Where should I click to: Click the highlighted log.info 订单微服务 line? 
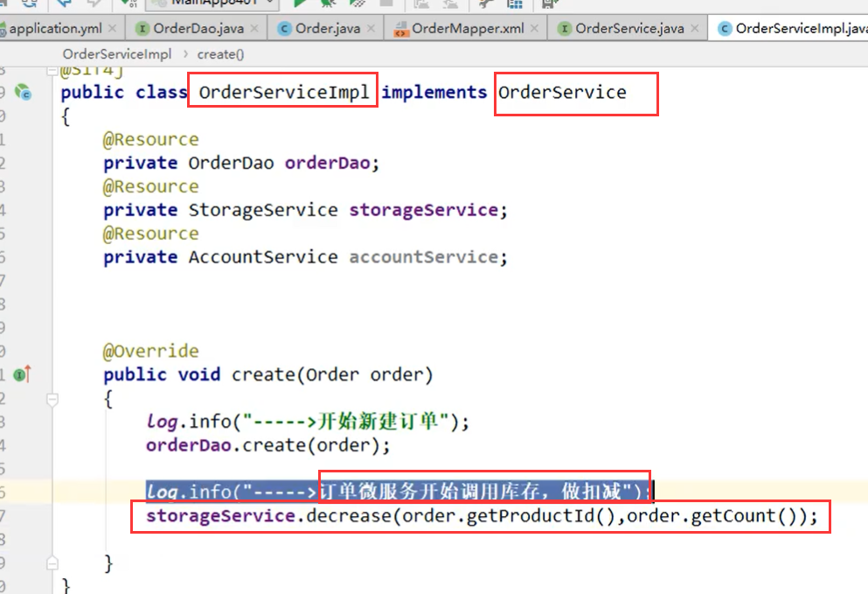pos(399,492)
